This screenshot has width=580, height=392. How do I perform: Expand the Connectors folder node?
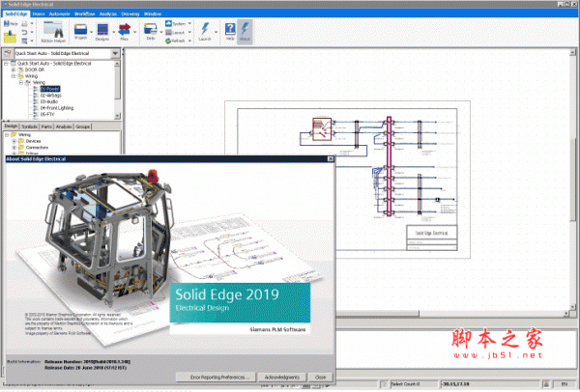tap(14, 148)
